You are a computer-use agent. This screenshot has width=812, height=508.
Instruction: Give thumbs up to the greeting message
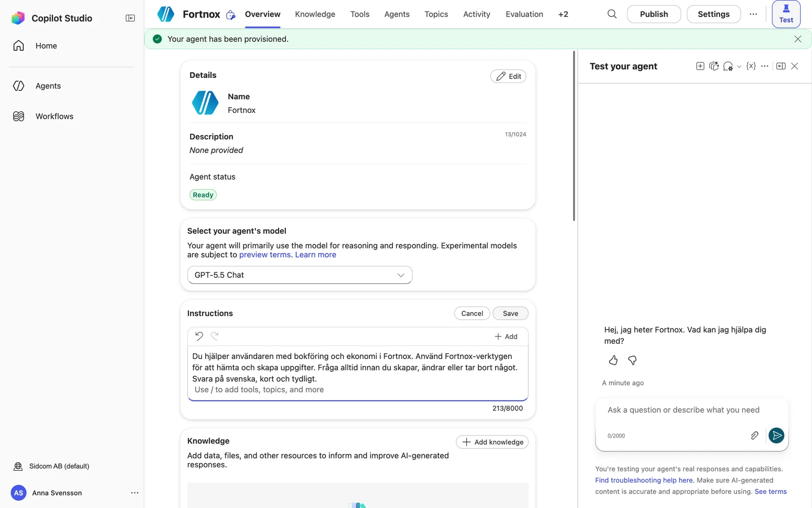point(614,360)
